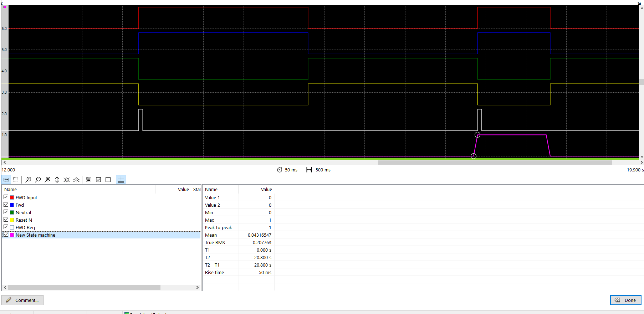Screen dimensions: 644x314
Task: Open the dotted list options icon
Action: (x=89, y=180)
